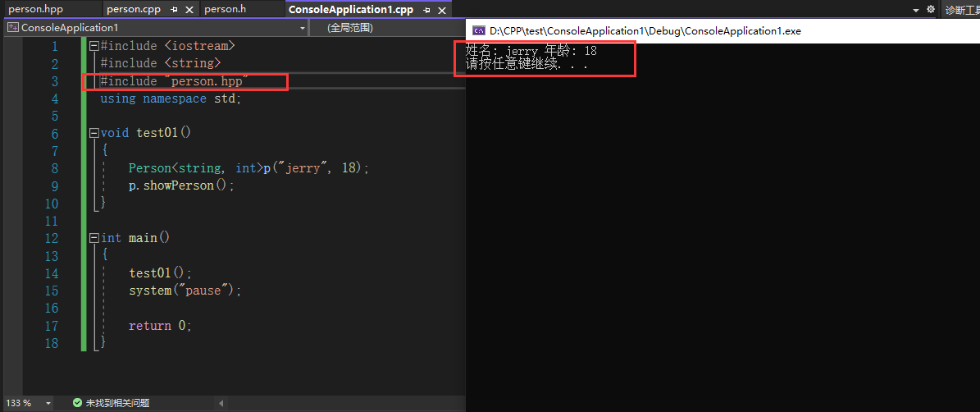Click the int main() declaration
This screenshot has width=980, height=412.
pyautogui.click(x=135, y=237)
